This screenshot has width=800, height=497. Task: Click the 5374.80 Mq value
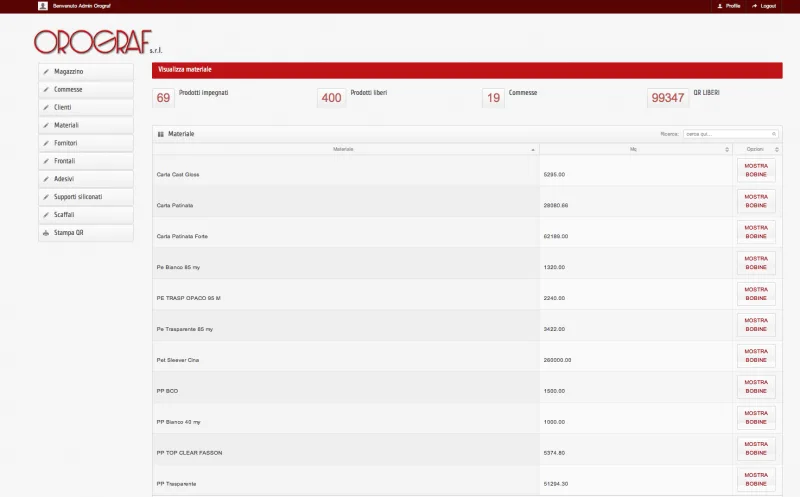pos(554,453)
